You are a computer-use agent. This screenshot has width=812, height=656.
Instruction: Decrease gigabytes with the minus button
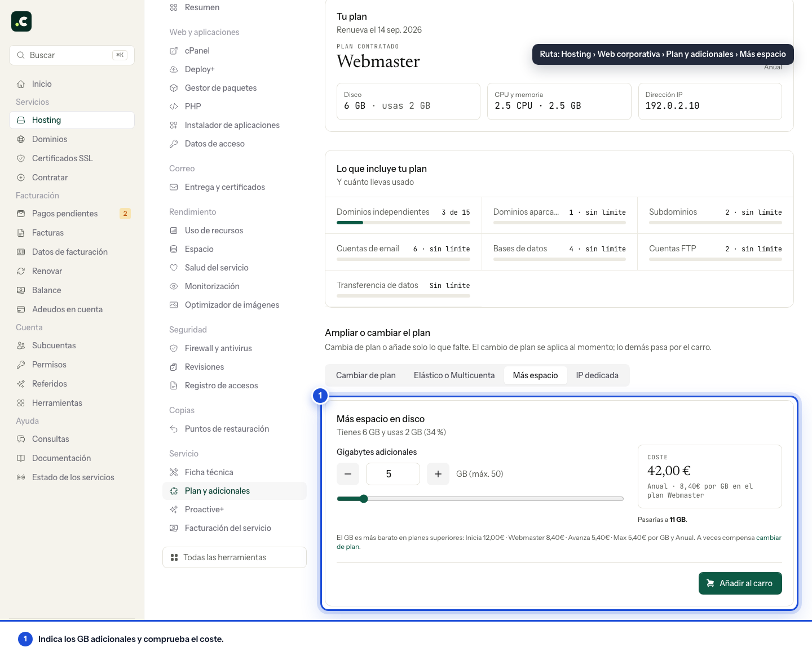tap(348, 474)
